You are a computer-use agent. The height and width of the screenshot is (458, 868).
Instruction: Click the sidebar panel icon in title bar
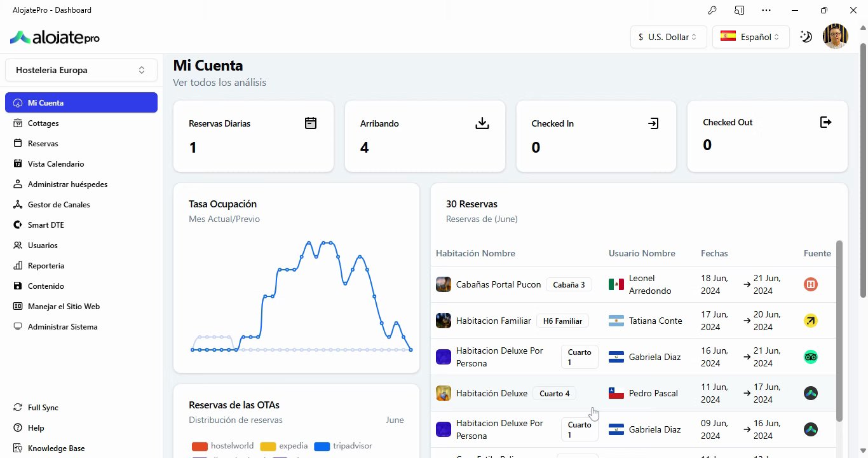click(740, 10)
